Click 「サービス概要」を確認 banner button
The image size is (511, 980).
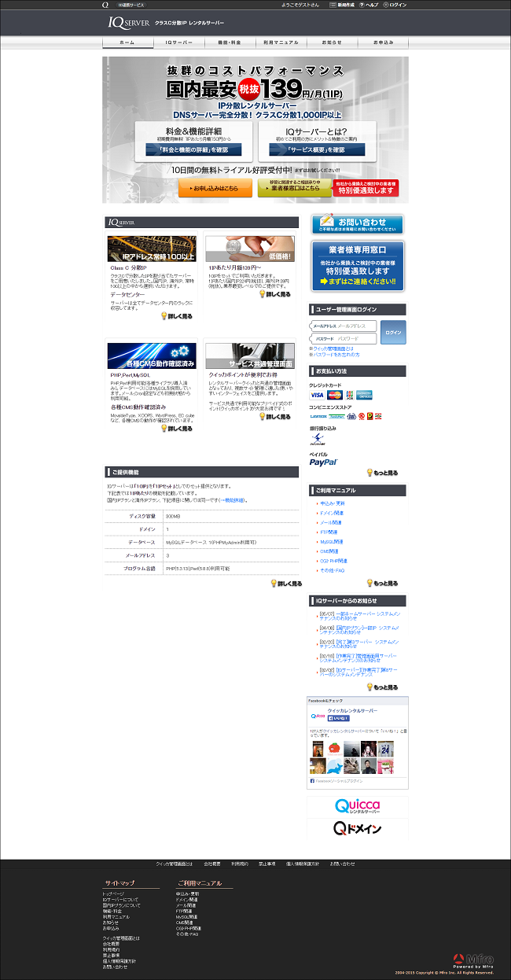[317, 149]
